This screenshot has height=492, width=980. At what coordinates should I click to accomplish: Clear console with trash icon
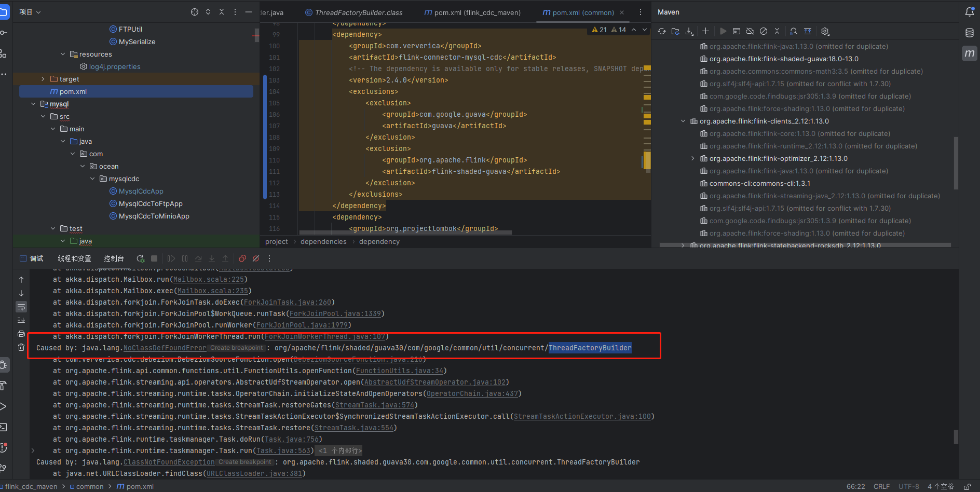(x=21, y=347)
